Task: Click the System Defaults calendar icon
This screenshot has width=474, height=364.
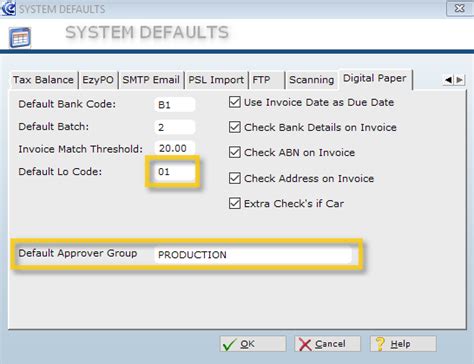Action: (20, 37)
